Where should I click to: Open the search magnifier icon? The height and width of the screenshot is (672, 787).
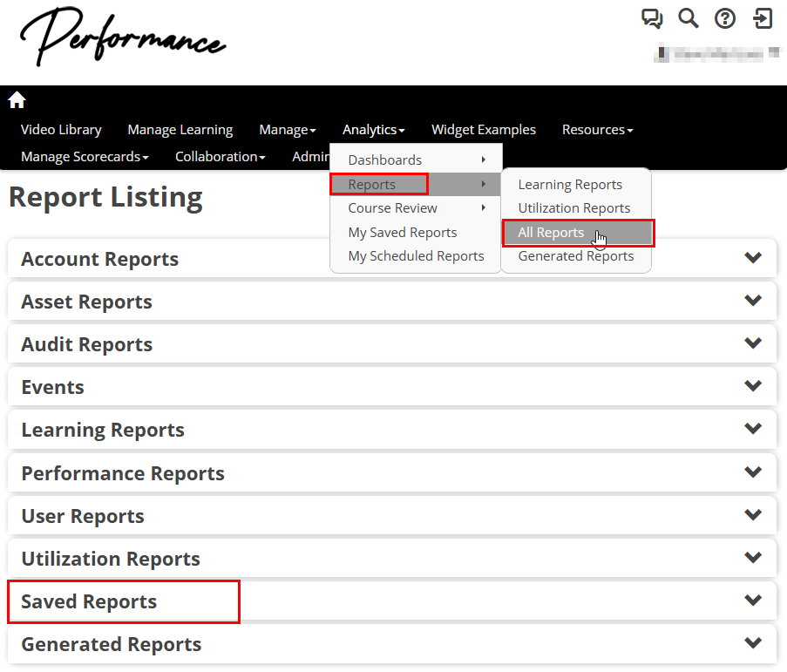point(689,18)
